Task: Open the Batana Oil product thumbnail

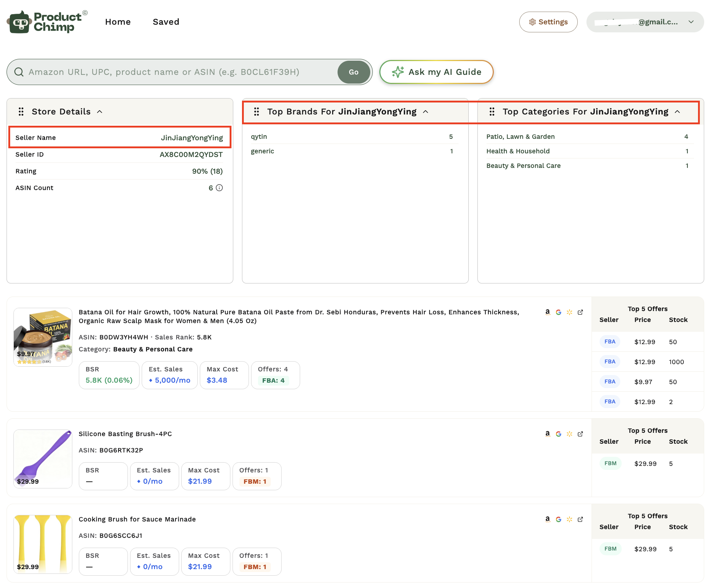Action: (43, 337)
